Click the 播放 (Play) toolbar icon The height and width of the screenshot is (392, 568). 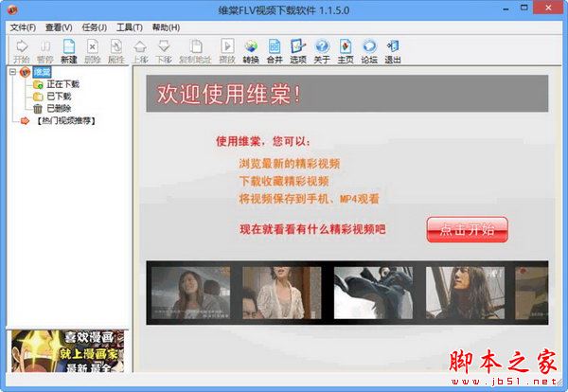[227, 51]
